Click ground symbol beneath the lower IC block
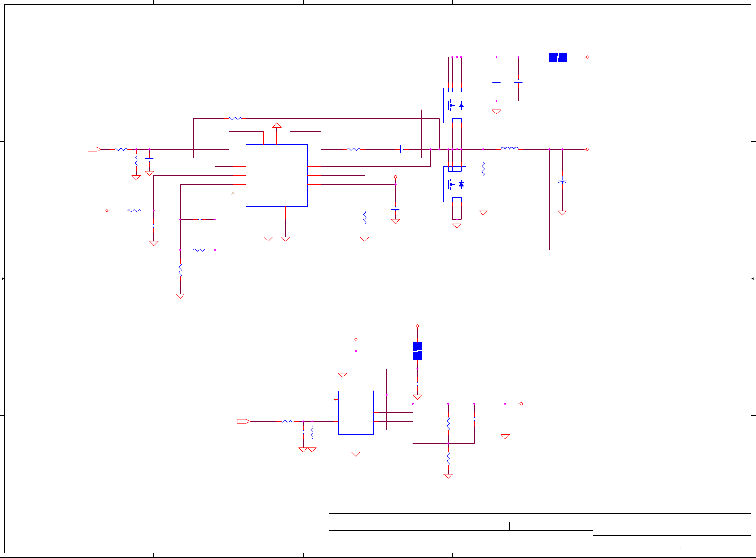 tap(356, 454)
